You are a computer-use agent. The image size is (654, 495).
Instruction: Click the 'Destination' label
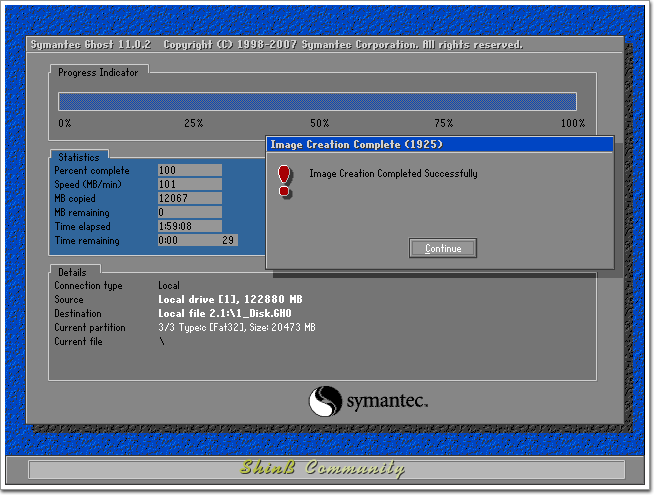[x=78, y=314]
